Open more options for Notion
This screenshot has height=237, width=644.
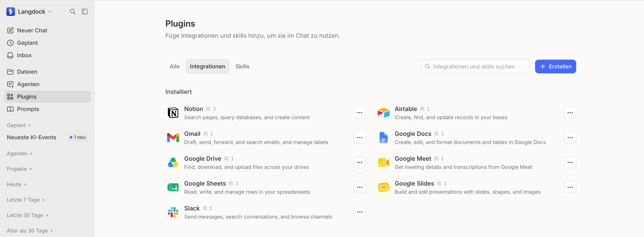click(x=360, y=113)
